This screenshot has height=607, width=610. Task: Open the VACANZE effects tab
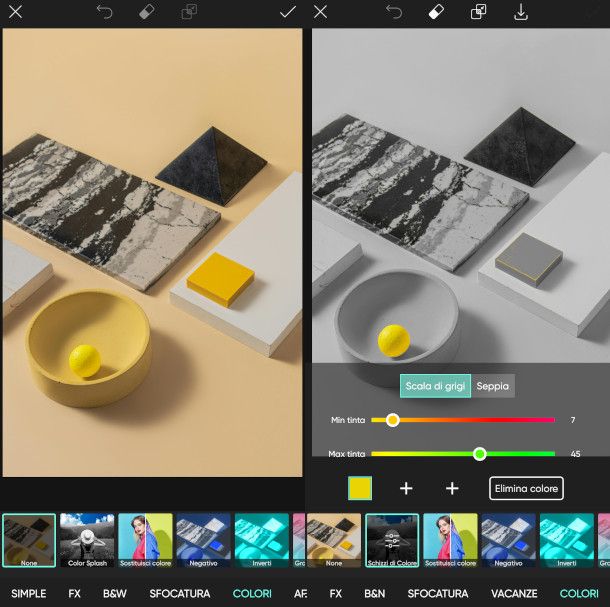(x=514, y=593)
